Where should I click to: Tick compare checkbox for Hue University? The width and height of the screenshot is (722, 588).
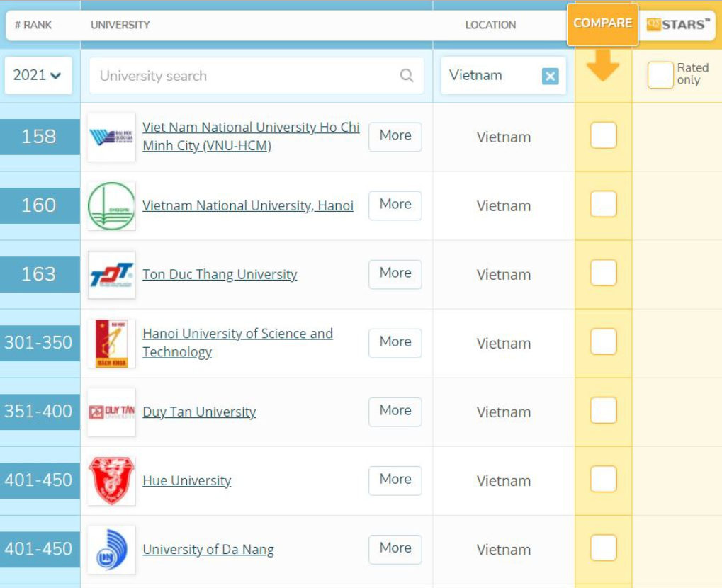point(603,479)
